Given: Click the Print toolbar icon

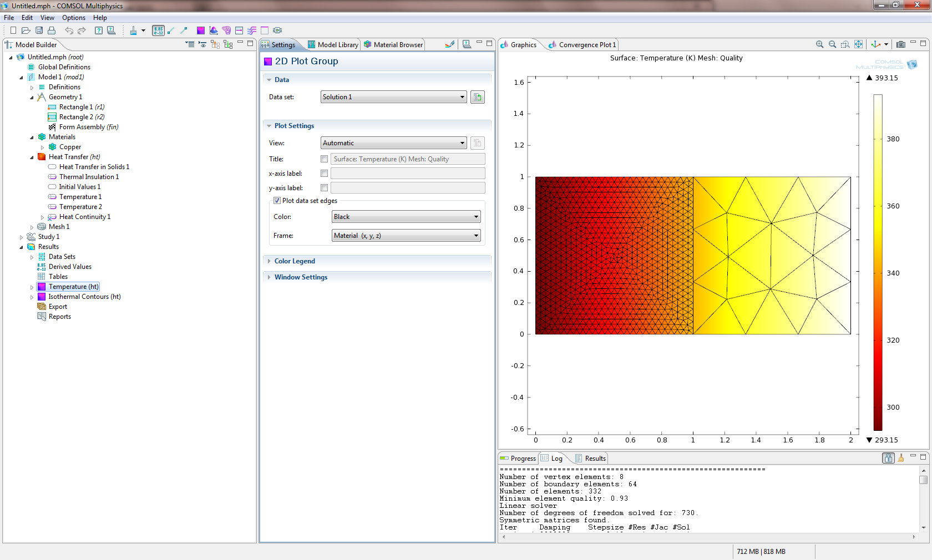Looking at the screenshot, I should (x=52, y=30).
